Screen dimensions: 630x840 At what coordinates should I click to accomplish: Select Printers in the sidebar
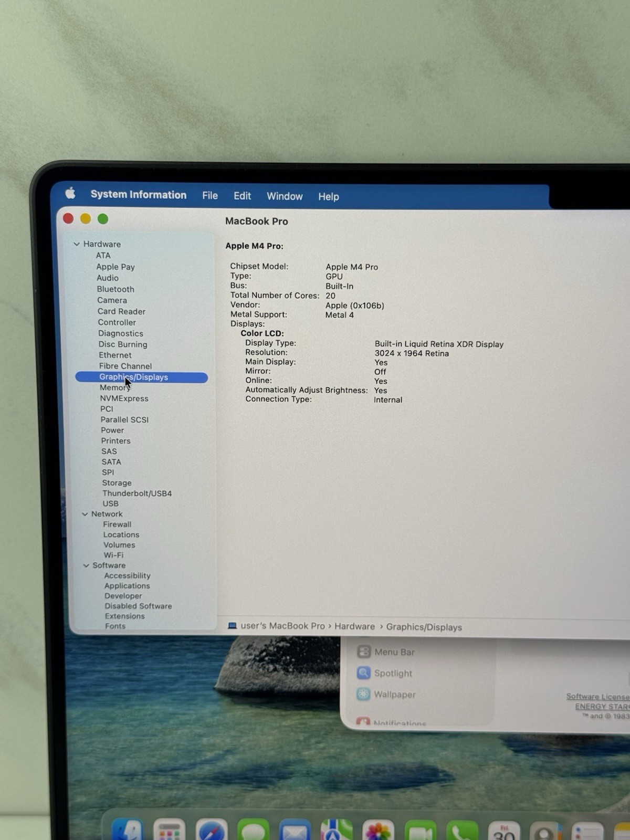coord(116,441)
